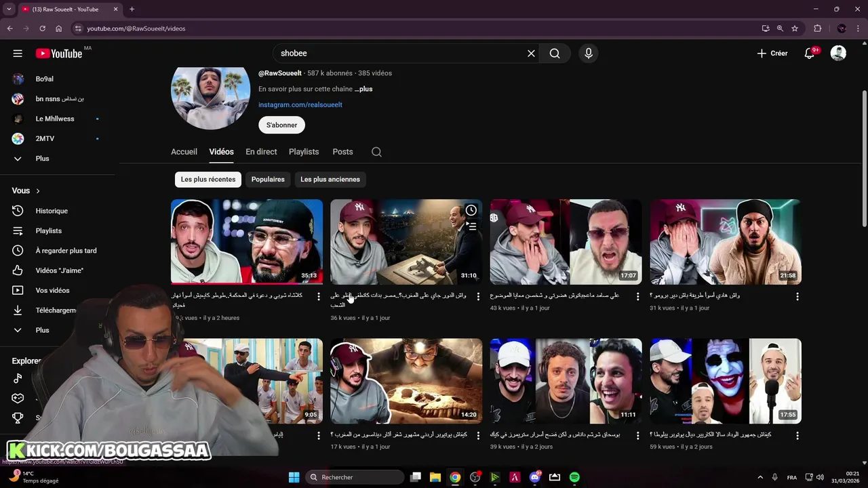Click add to queue icon on 31:10 thumbnail
The image size is (868, 488).
pos(472,226)
